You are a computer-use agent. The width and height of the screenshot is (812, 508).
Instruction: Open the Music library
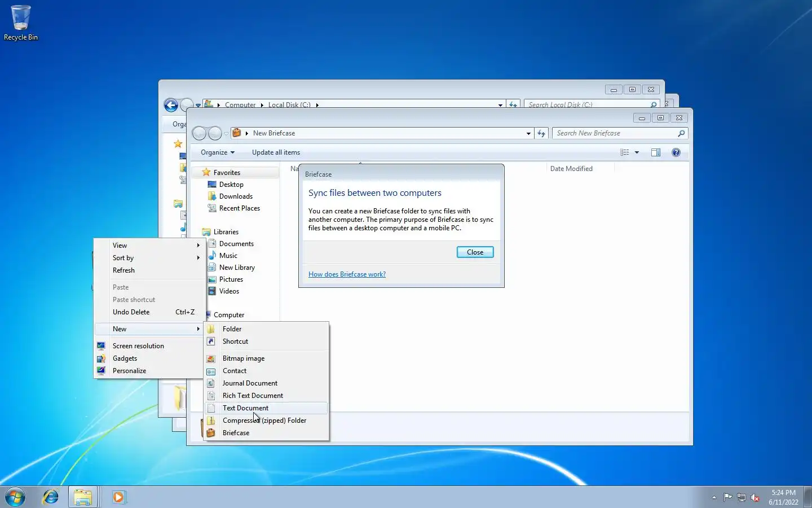(228, 256)
